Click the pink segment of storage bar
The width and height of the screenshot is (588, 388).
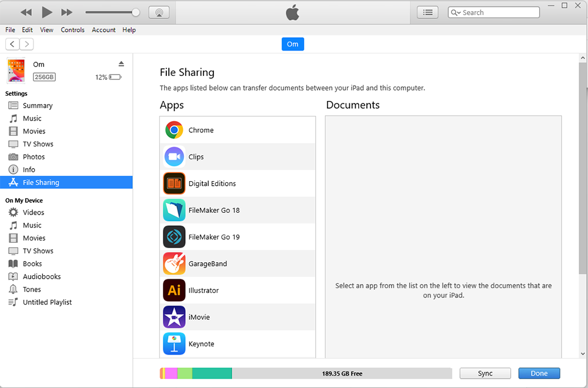171,373
